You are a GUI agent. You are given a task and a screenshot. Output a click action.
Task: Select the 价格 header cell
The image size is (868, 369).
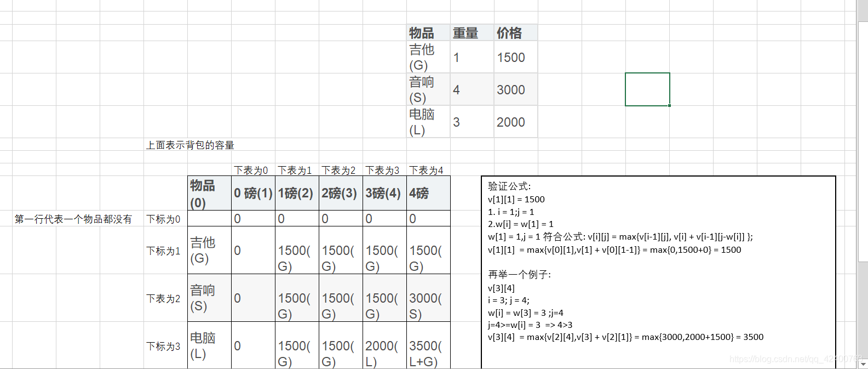coord(516,33)
